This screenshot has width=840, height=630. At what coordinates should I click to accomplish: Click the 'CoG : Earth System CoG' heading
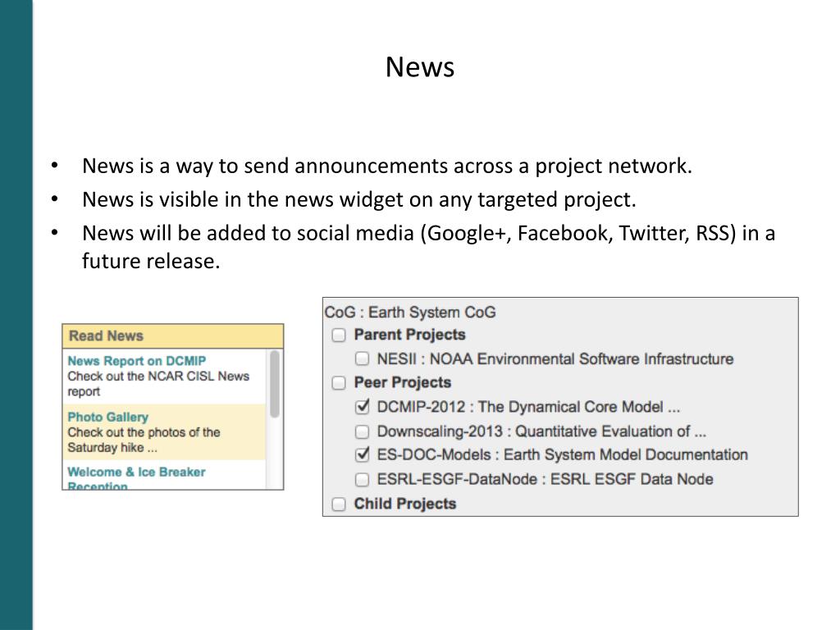410,313
